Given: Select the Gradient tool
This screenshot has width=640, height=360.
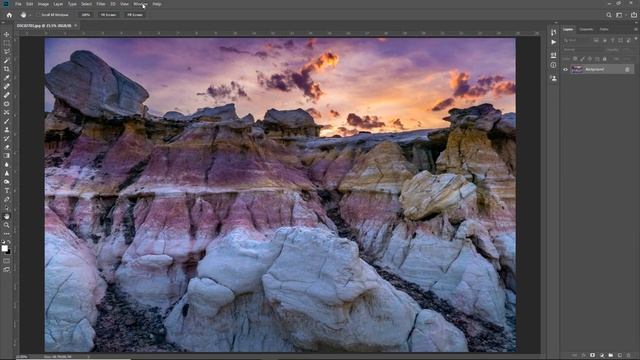Looking at the screenshot, I should coord(7,156).
